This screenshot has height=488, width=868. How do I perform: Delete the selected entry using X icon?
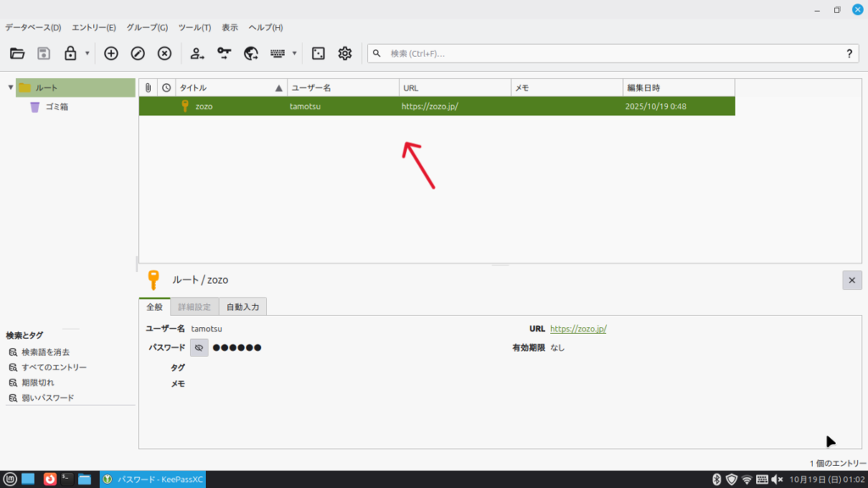click(x=164, y=53)
